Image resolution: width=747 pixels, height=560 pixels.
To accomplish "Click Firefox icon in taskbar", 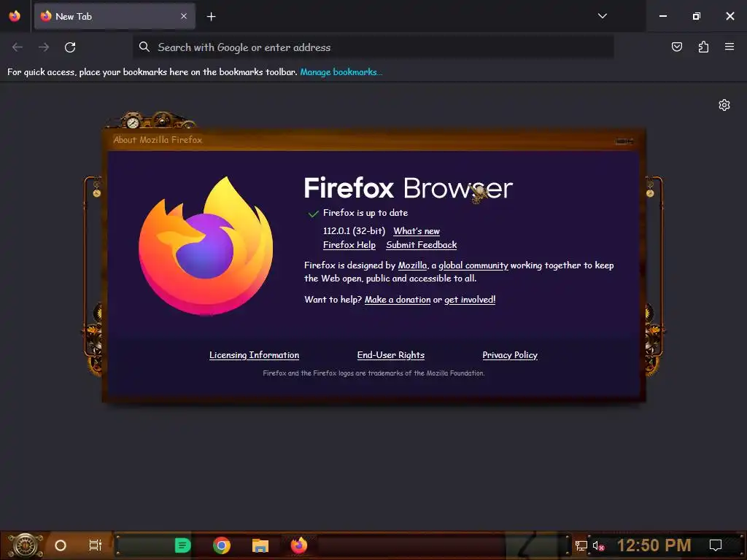I will click(x=299, y=545).
